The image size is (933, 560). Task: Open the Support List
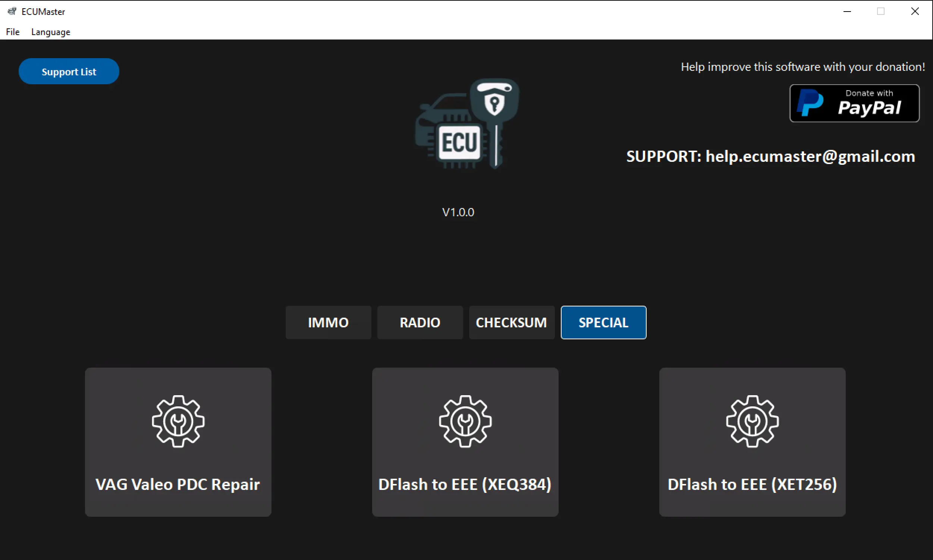(69, 71)
